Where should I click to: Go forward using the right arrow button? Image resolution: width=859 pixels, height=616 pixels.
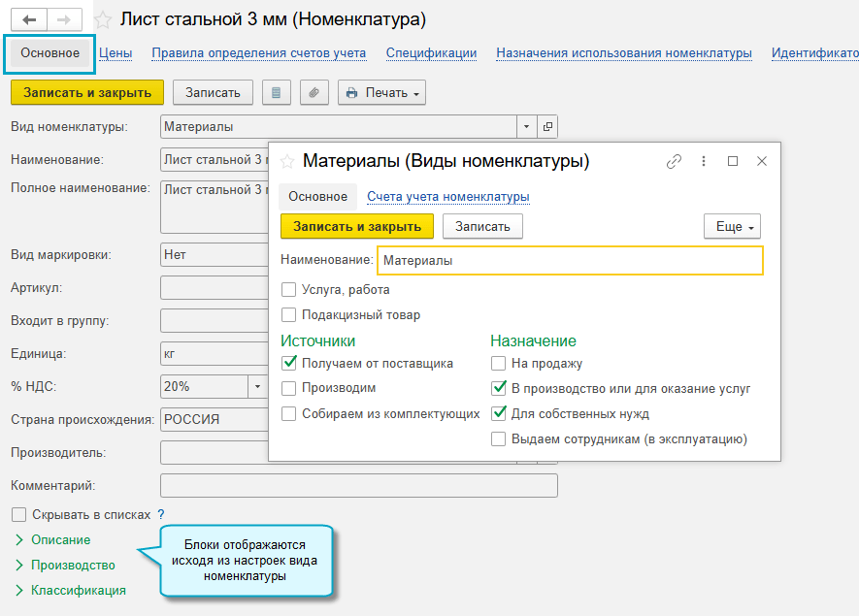64,20
